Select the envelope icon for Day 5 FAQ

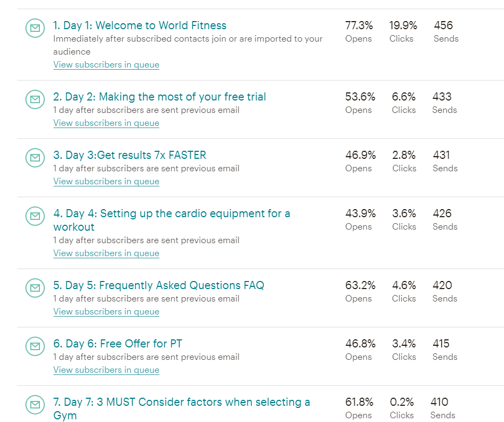[35, 288]
